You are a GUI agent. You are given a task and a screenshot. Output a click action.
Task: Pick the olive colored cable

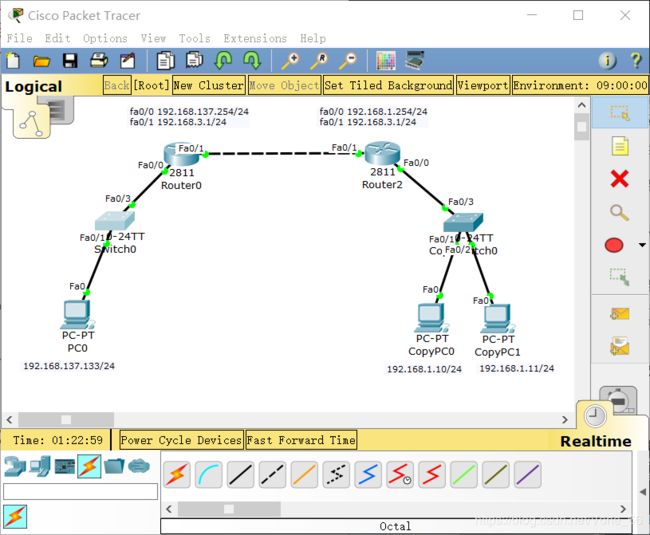tap(496, 474)
